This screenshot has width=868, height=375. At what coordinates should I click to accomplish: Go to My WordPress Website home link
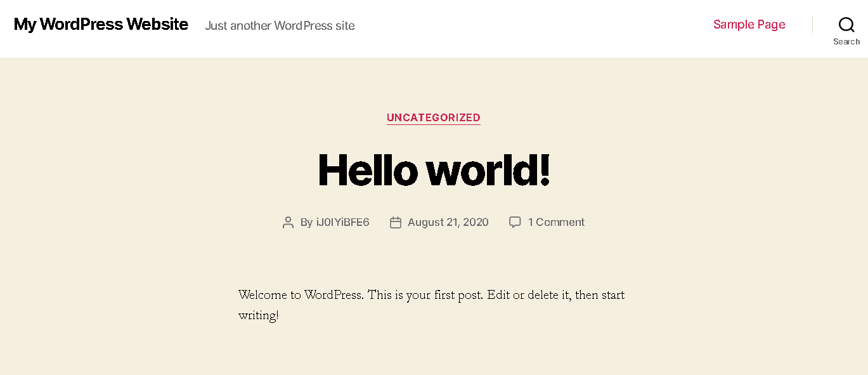[101, 25]
